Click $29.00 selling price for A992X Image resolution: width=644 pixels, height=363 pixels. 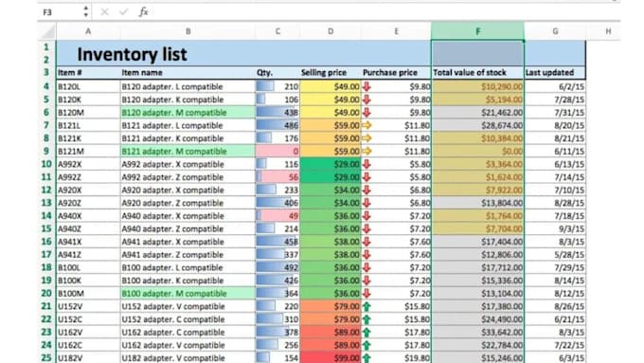pos(331,164)
